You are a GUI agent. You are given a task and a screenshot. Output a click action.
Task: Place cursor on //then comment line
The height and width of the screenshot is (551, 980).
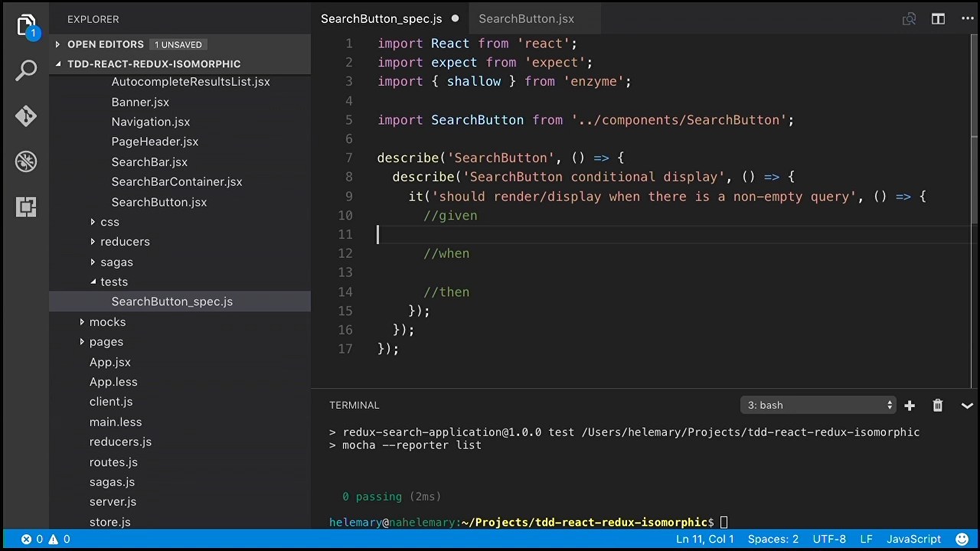click(446, 292)
